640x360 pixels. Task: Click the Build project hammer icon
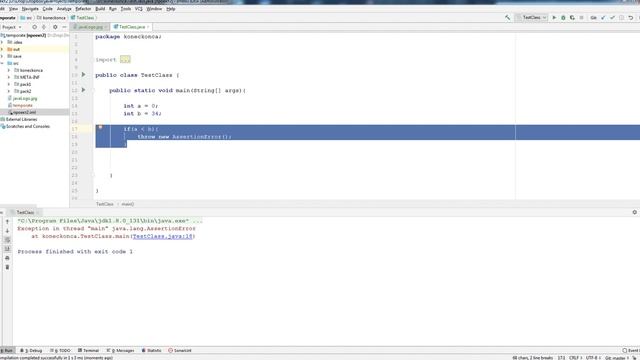(x=507, y=18)
